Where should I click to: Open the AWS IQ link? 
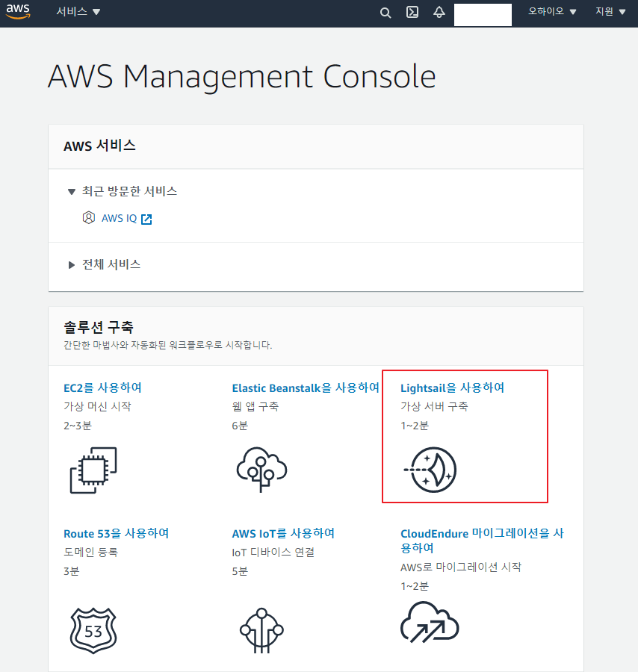click(120, 218)
